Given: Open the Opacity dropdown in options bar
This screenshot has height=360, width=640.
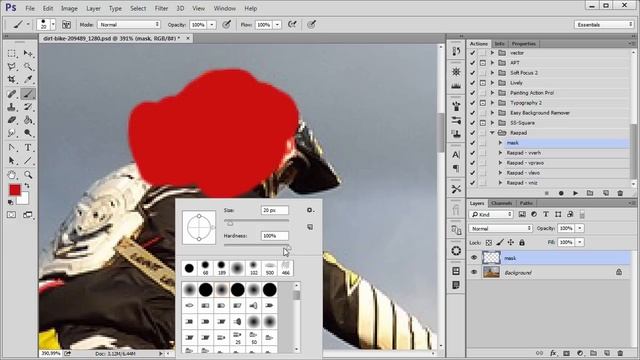Looking at the screenshot, I should [x=212, y=25].
